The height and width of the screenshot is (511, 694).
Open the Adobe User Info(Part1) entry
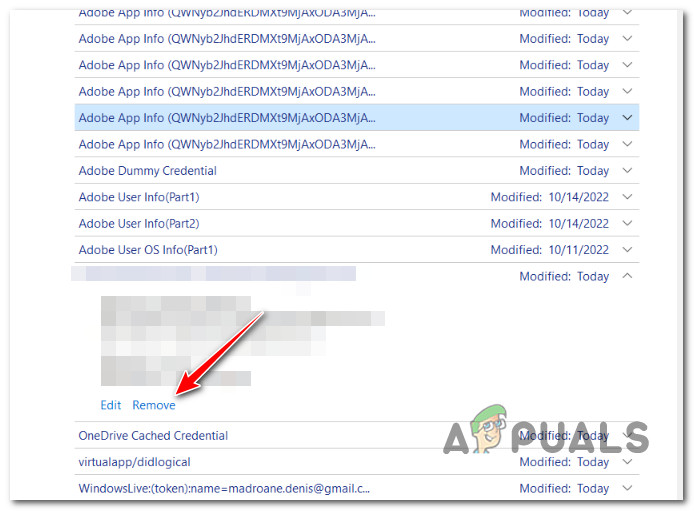click(x=139, y=197)
